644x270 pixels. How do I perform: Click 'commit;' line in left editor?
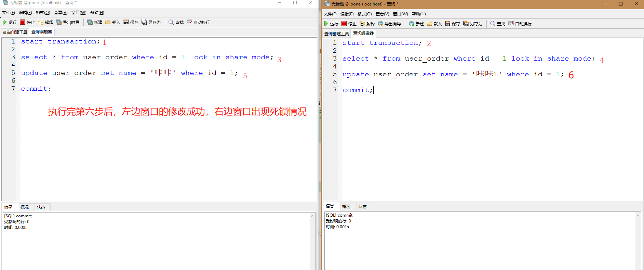tap(36, 89)
